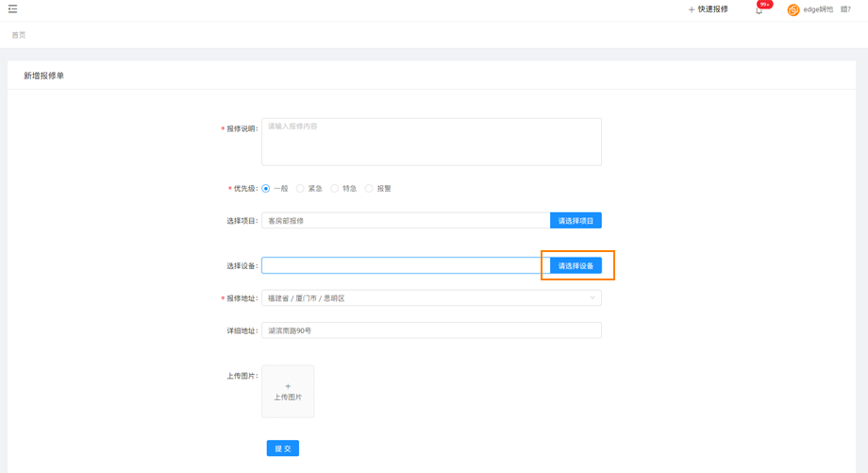
Task: Expand the 报修地址 region dropdown
Action: [x=430, y=298]
